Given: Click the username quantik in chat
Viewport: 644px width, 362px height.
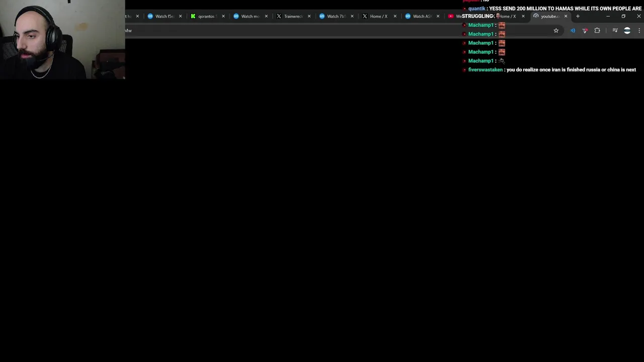Looking at the screenshot, I should point(477,9).
